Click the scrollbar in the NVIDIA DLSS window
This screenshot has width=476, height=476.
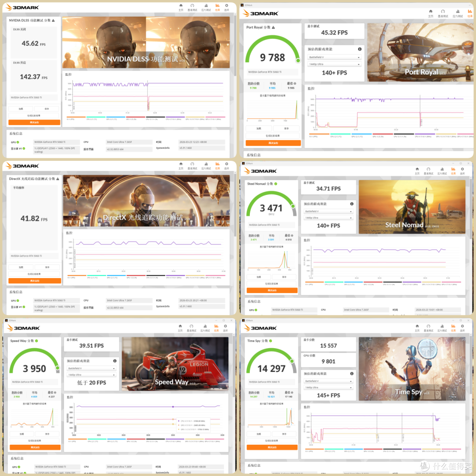(x=235, y=45)
